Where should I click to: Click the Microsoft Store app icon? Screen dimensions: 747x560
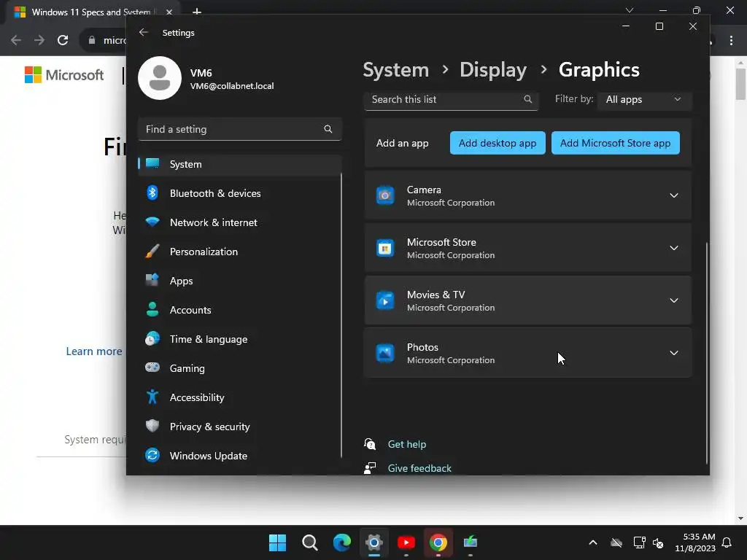pos(385,248)
